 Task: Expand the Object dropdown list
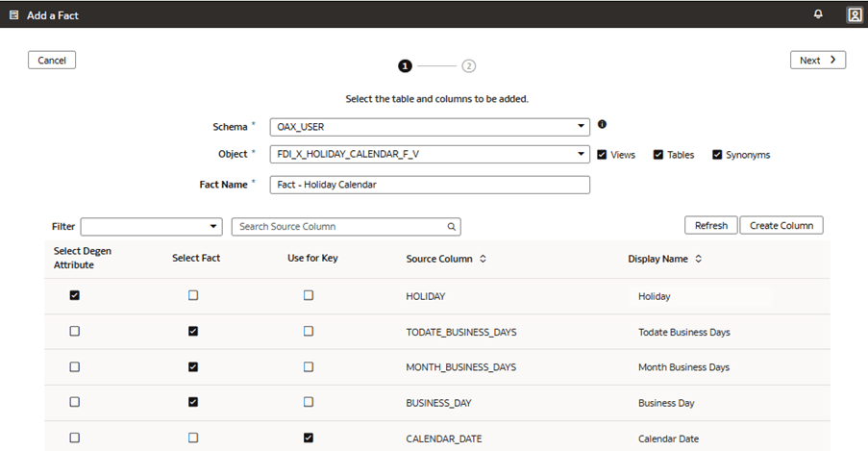(581, 154)
